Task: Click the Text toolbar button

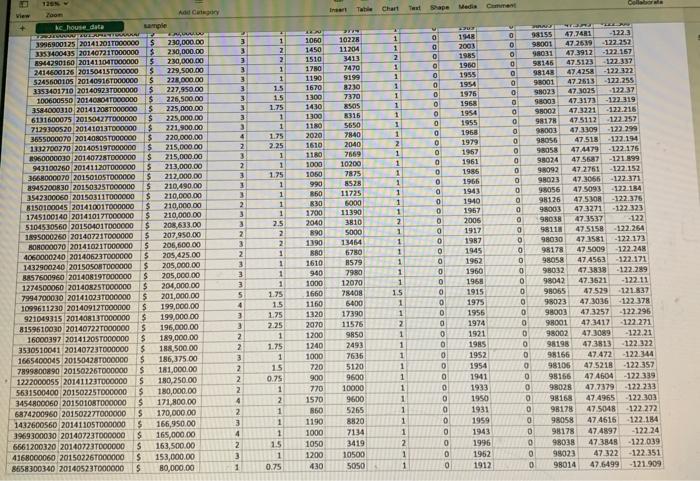Action: (414, 8)
